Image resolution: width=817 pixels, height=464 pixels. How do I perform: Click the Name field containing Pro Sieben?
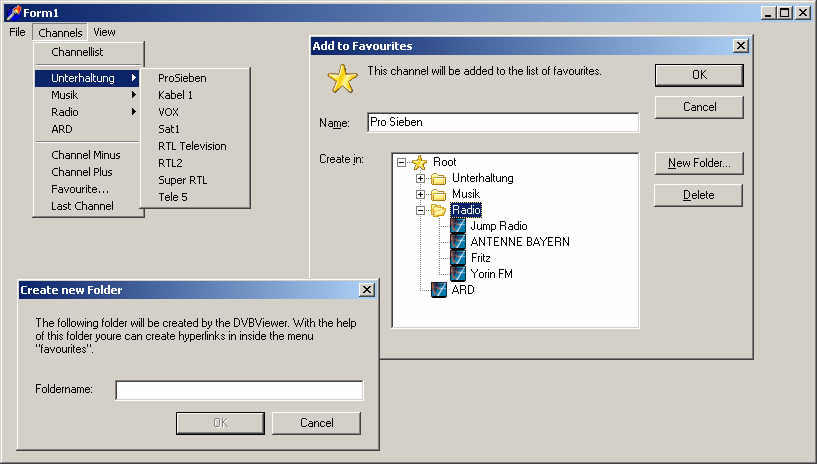point(503,122)
